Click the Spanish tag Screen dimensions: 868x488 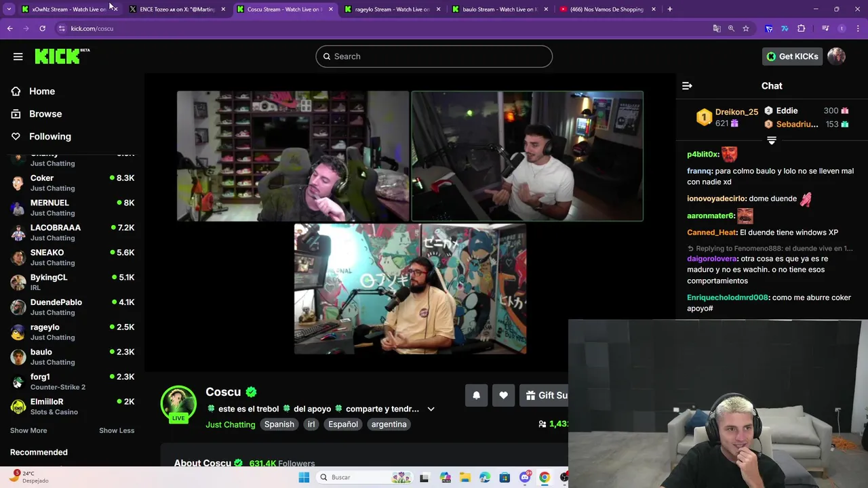279,424
